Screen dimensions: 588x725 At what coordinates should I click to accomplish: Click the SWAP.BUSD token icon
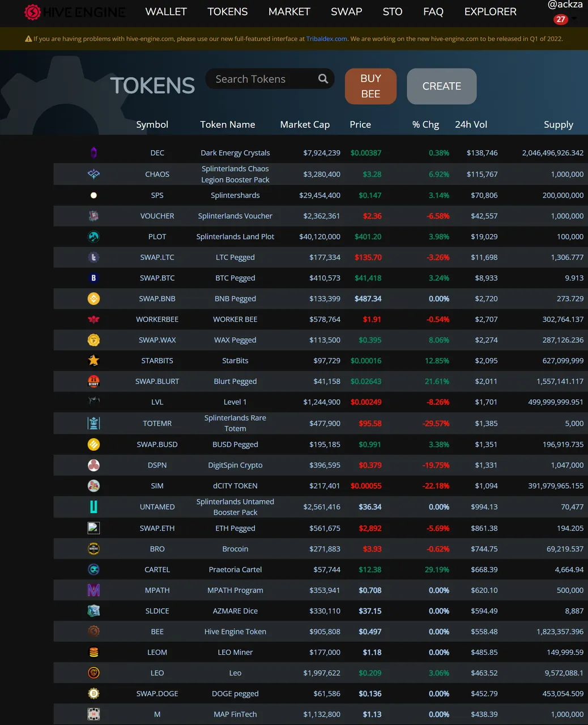pos(93,445)
